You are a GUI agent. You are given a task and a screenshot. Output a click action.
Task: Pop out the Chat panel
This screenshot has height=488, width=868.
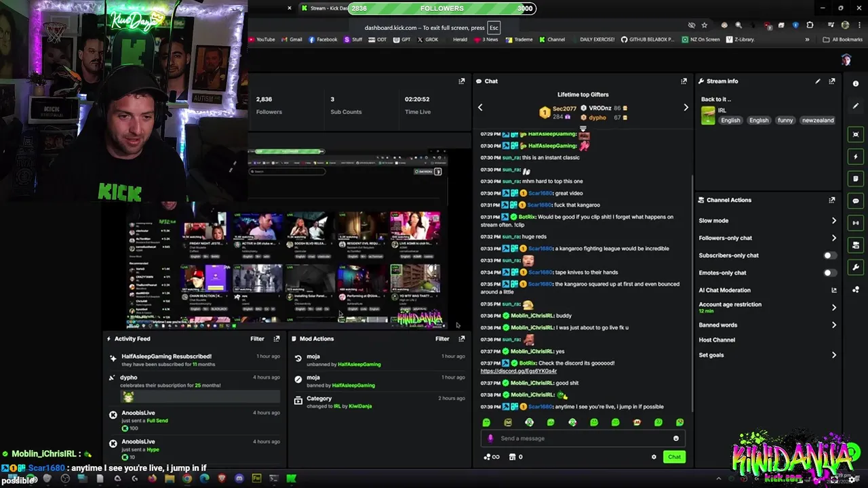(684, 81)
